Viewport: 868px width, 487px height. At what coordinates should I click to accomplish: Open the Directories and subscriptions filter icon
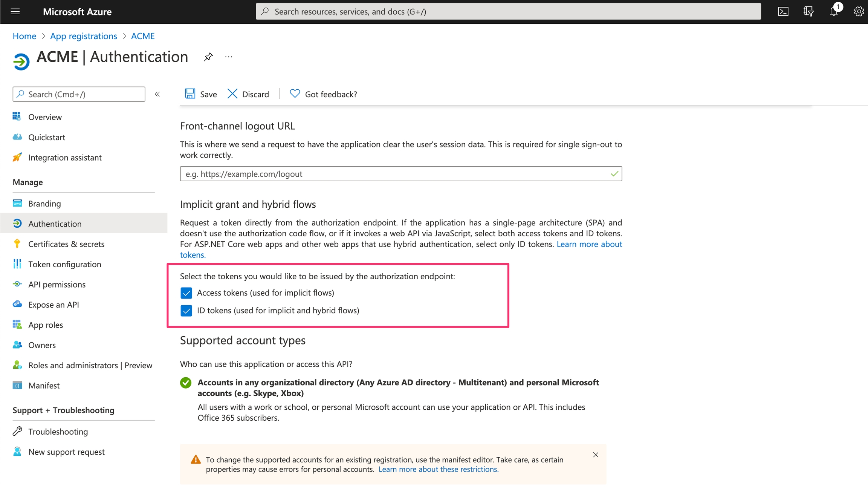pyautogui.click(x=808, y=11)
